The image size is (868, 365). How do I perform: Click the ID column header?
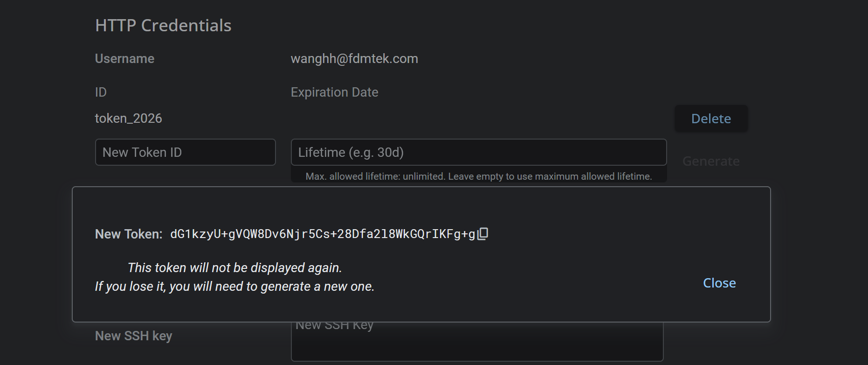tap(101, 92)
